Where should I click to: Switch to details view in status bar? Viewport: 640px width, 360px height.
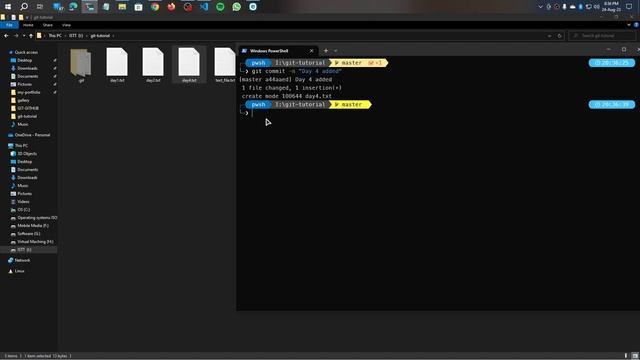626,356
